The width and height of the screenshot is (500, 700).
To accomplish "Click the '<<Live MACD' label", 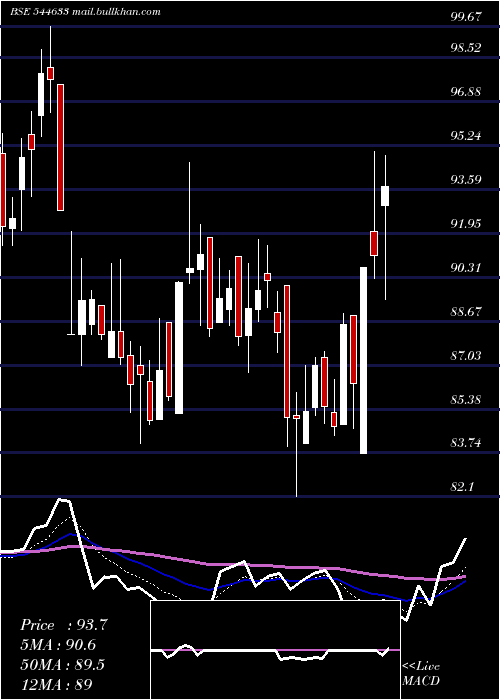I will click(421, 674).
